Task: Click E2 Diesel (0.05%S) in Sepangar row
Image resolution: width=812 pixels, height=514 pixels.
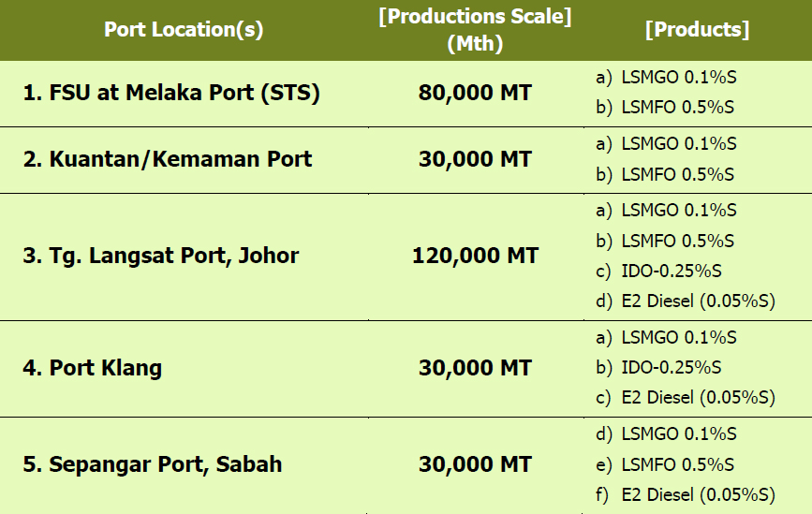Action: [x=698, y=494]
